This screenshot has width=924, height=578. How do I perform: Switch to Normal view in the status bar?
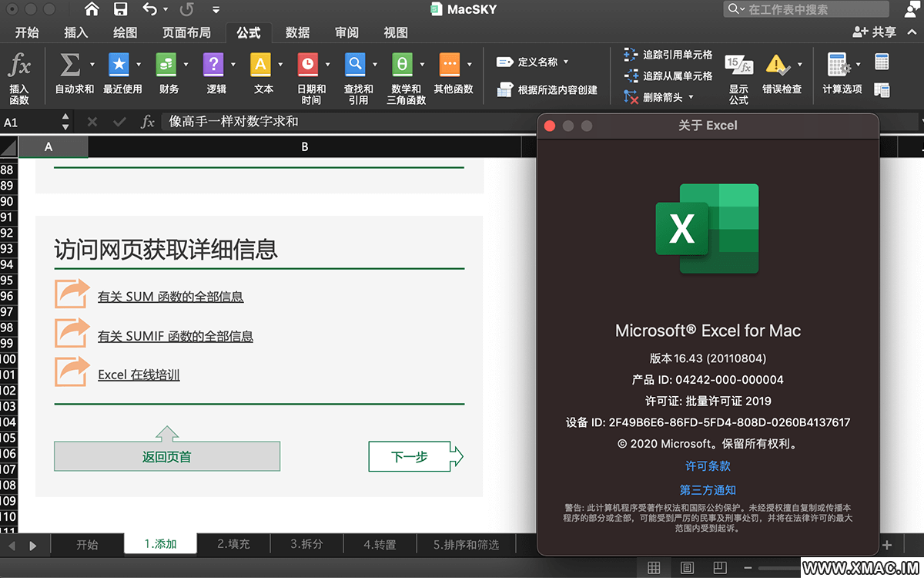(x=654, y=568)
